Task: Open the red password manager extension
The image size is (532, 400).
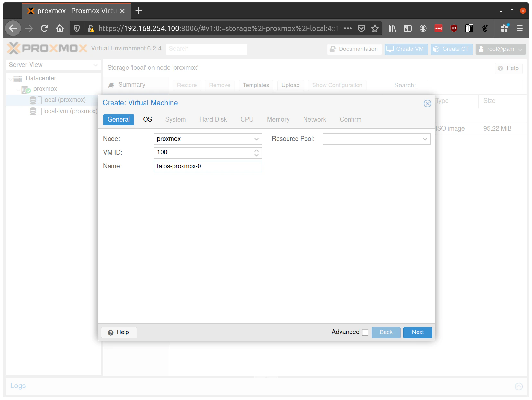Action: 439,28
